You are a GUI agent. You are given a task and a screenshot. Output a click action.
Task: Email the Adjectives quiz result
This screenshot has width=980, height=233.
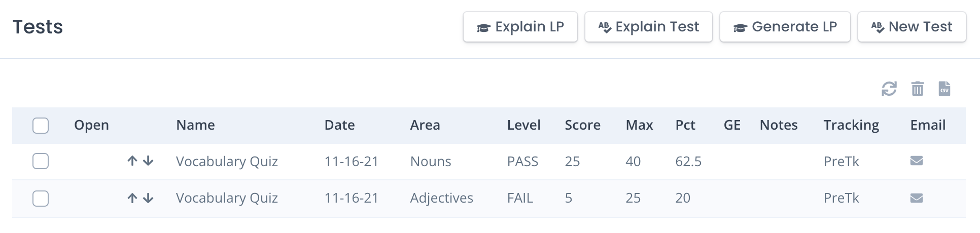pyautogui.click(x=916, y=198)
